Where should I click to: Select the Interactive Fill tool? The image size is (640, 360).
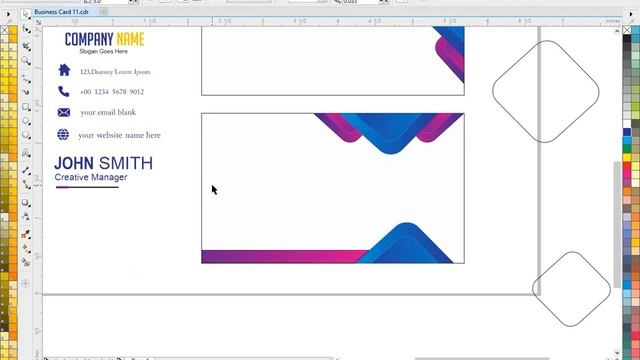[26, 249]
